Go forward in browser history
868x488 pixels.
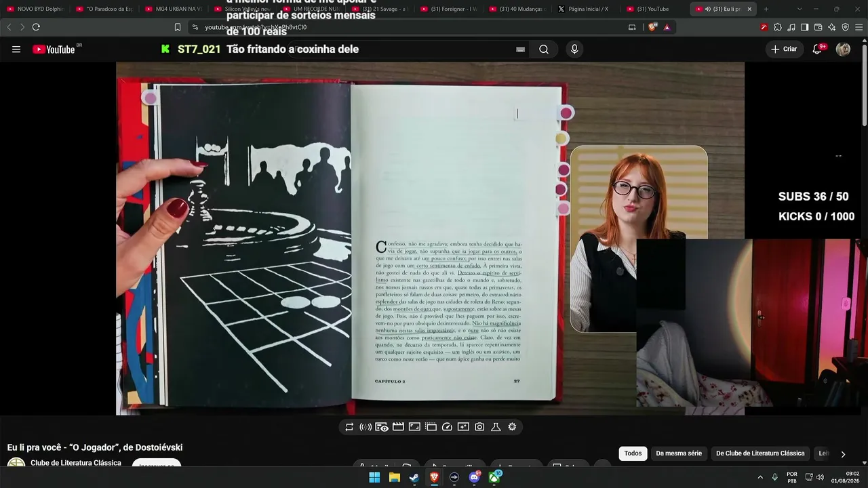point(22,27)
